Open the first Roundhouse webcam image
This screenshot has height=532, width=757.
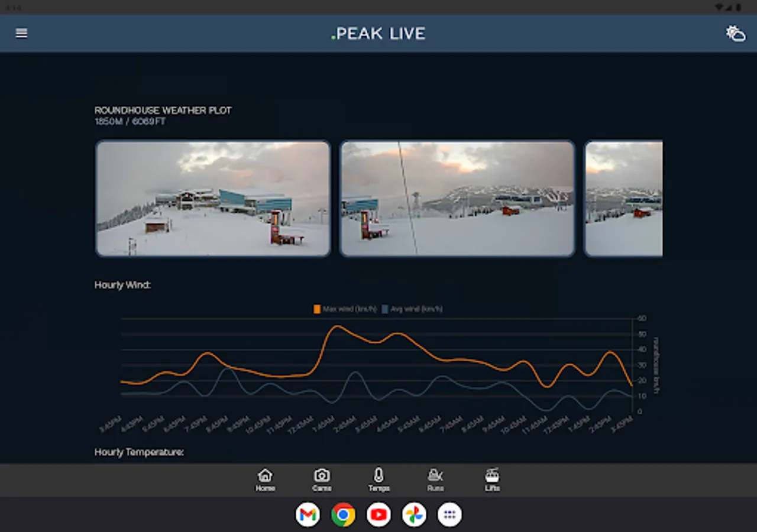tap(213, 199)
